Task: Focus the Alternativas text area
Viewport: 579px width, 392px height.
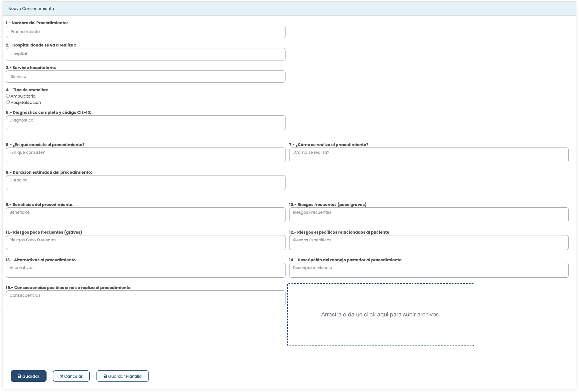Action: pos(146,270)
